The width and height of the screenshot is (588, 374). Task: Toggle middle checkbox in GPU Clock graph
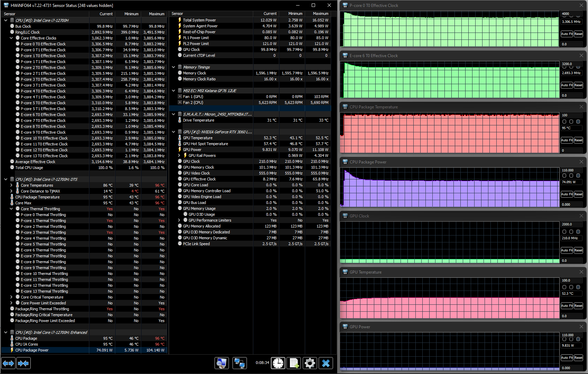[571, 232]
